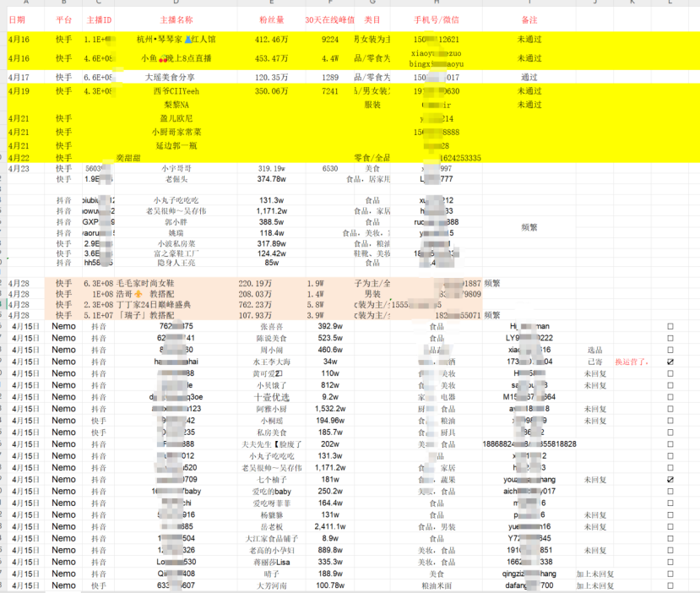The height and width of the screenshot is (593, 700).
Task: Select the 30天在线峰值 header cell
Action: [x=330, y=19]
